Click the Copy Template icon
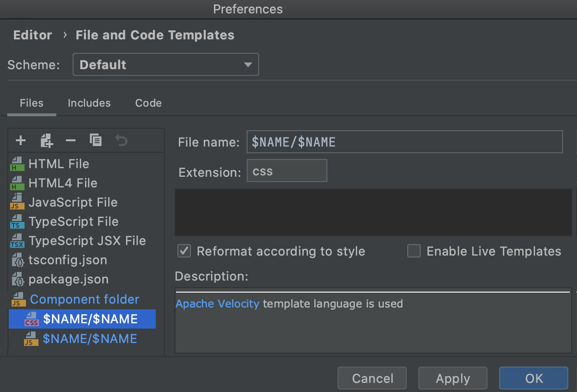The image size is (577, 392). point(96,141)
